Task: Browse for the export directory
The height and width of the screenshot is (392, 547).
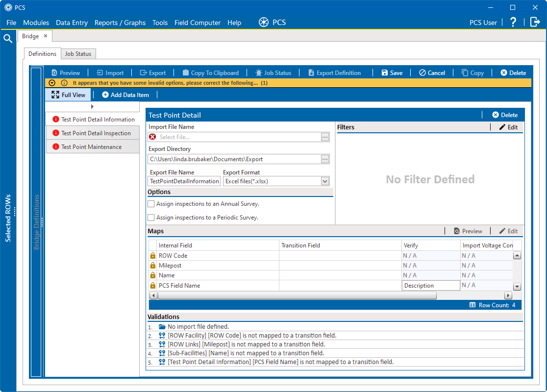Action: (325, 159)
